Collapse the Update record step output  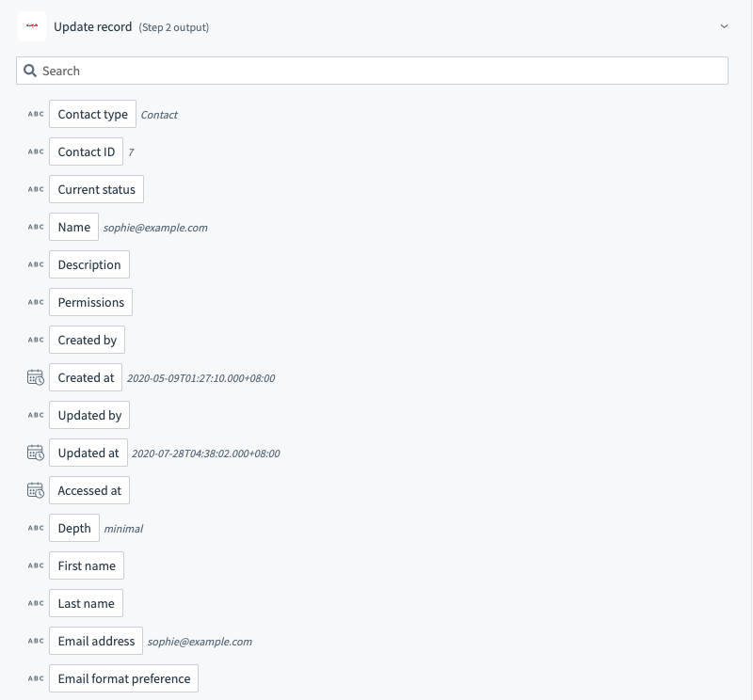(x=724, y=26)
